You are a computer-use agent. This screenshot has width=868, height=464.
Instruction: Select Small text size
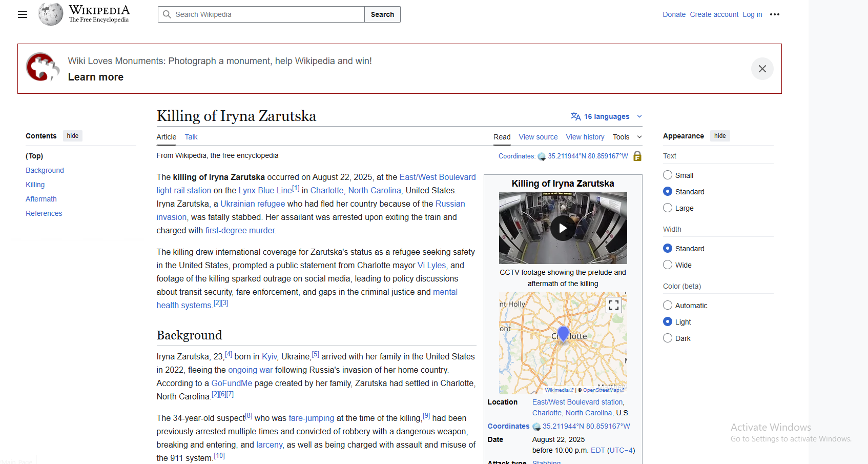(668, 175)
